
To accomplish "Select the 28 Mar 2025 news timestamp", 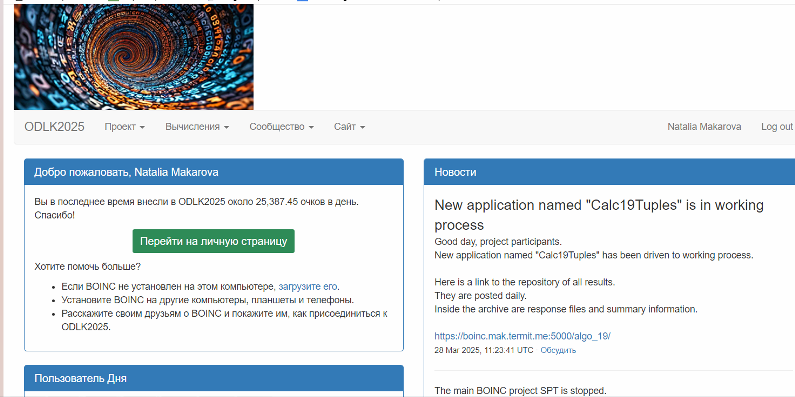I will click(x=484, y=350).
